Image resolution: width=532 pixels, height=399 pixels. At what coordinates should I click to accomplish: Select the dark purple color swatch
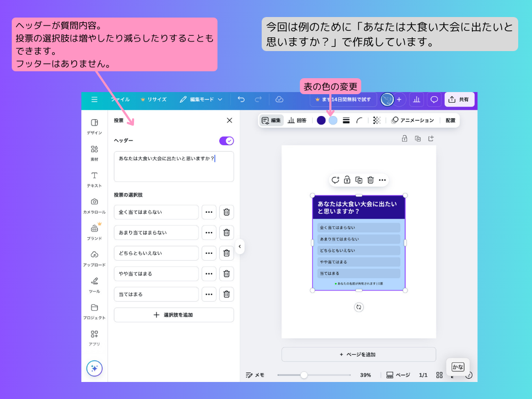coord(321,120)
